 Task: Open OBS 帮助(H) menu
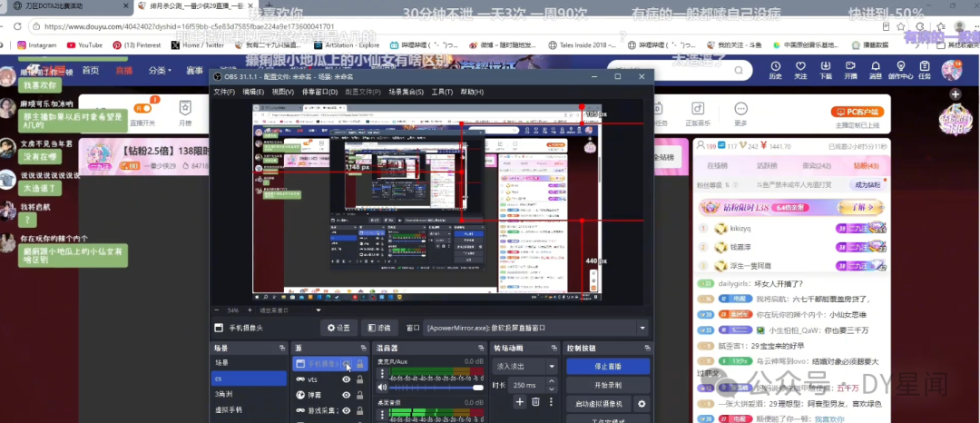coord(472,92)
